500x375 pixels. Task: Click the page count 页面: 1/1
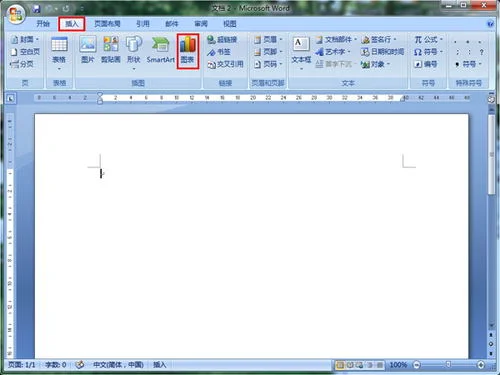pos(22,365)
